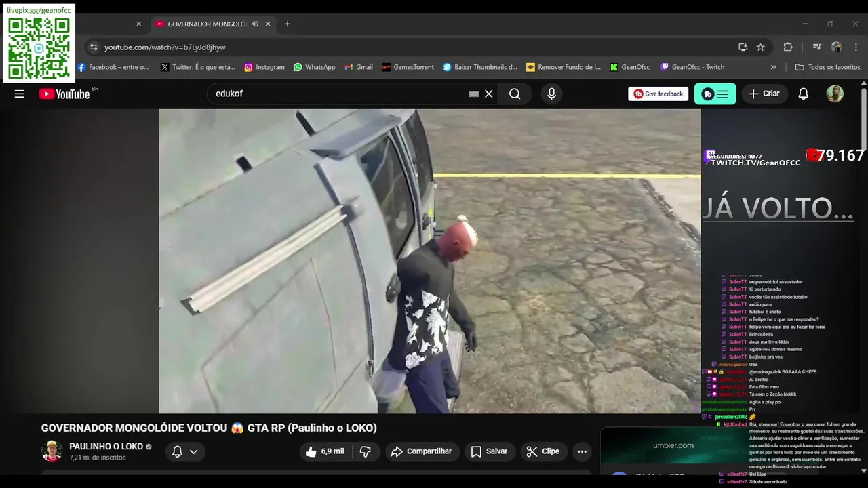Open the YouTube hamburger guide menu
This screenshot has width=868, height=488.
click(x=20, y=94)
